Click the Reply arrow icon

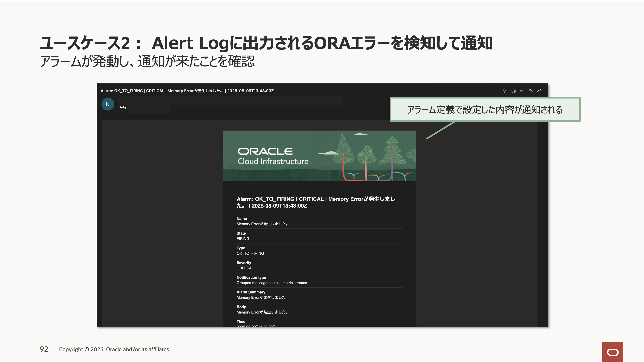coord(522,91)
